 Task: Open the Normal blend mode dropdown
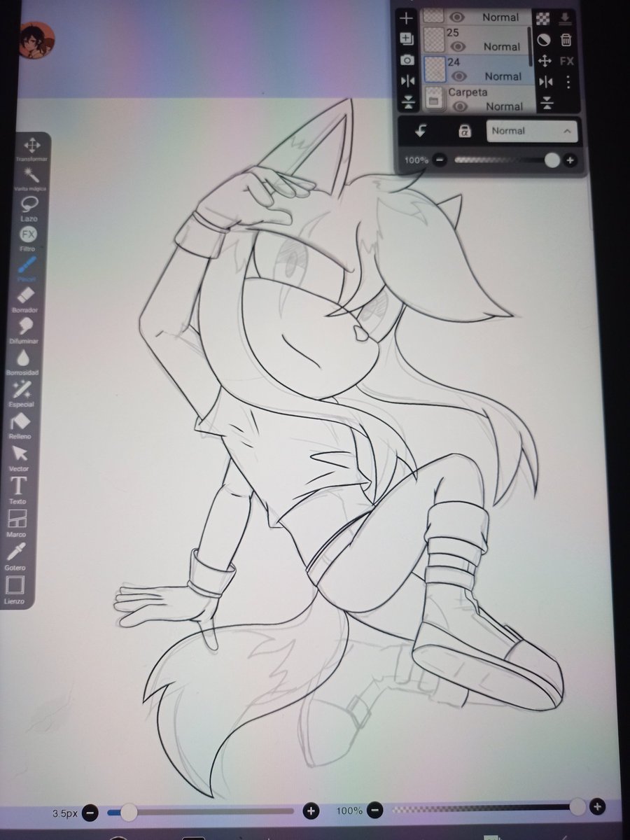pyautogui.click(x=533, y=131)
